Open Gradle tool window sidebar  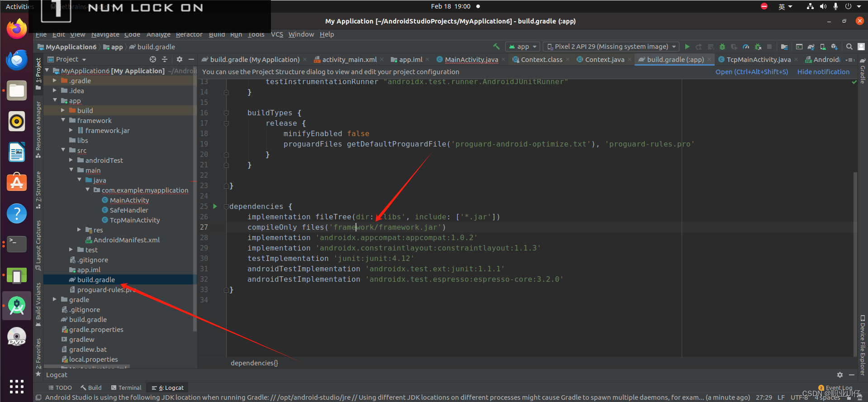pyautogui.click(x=863, y=71)
